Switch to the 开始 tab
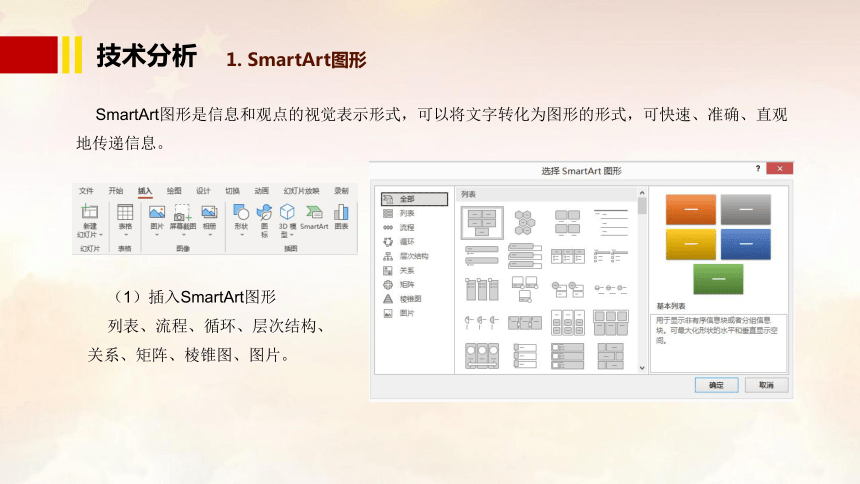 pos(115,190)
